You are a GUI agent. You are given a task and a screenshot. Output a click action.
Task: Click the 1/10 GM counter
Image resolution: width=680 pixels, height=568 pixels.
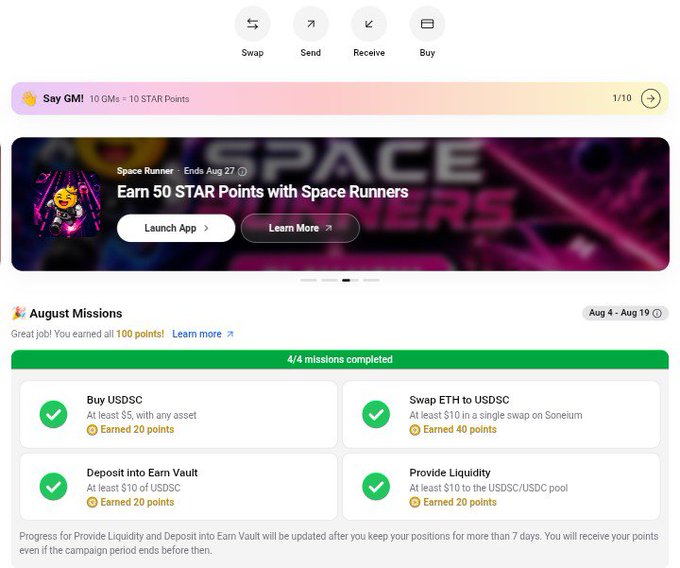pos(622,98)
